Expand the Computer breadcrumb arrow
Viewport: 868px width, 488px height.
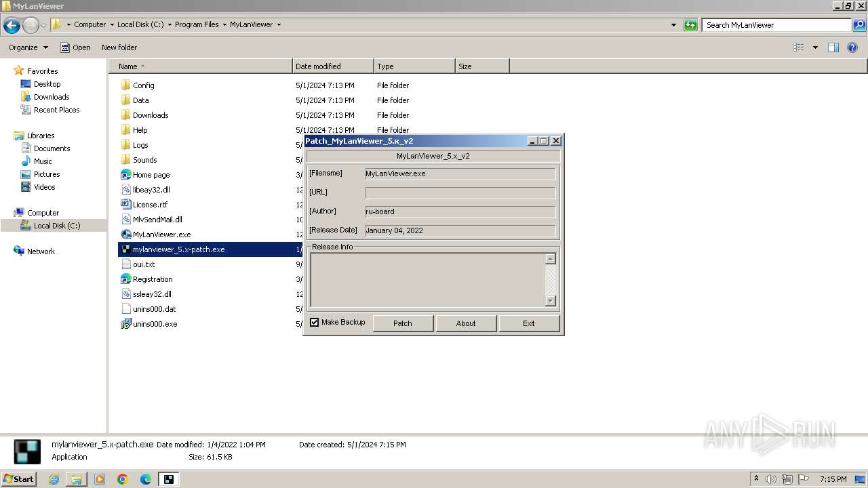tap(112, 24)
